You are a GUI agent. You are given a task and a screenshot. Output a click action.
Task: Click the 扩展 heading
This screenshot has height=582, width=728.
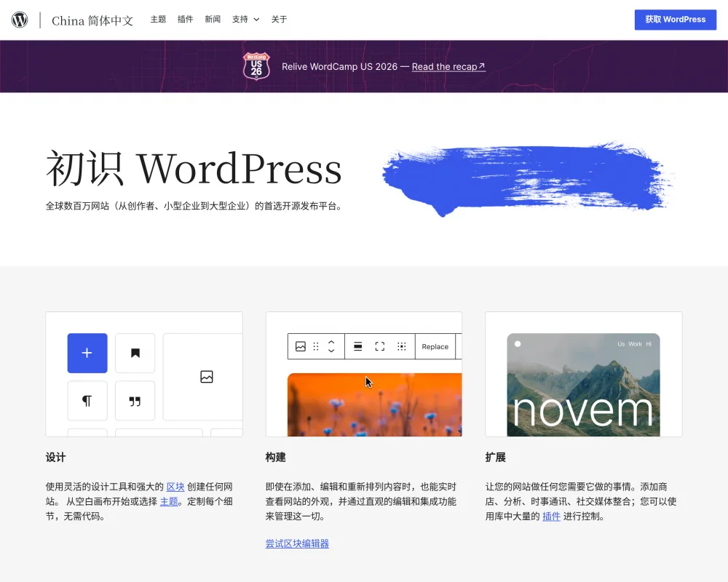495,457
